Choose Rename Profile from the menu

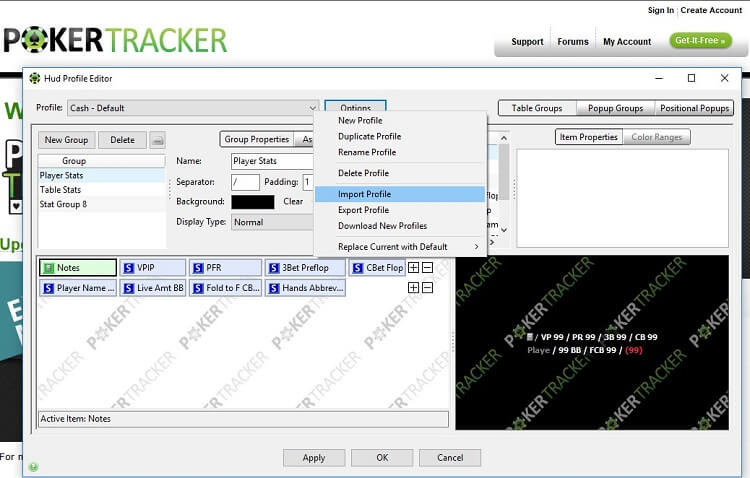(400, 152)
